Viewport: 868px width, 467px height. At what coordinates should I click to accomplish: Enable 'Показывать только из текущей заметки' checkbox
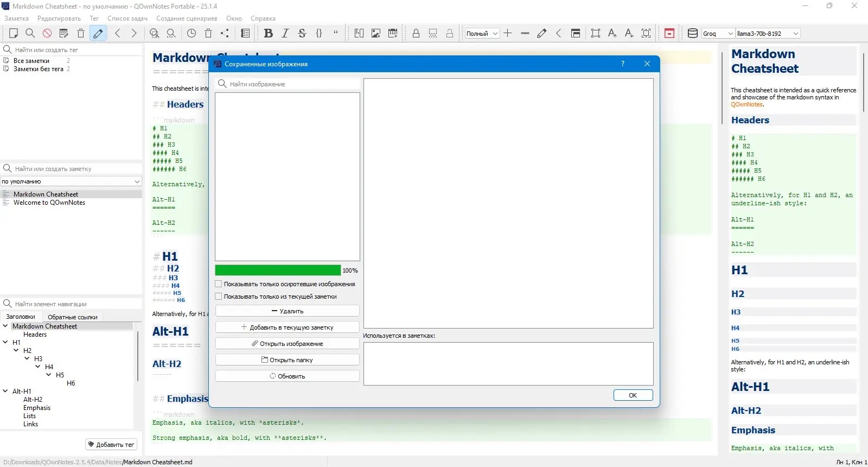click(x=219, y=296)
